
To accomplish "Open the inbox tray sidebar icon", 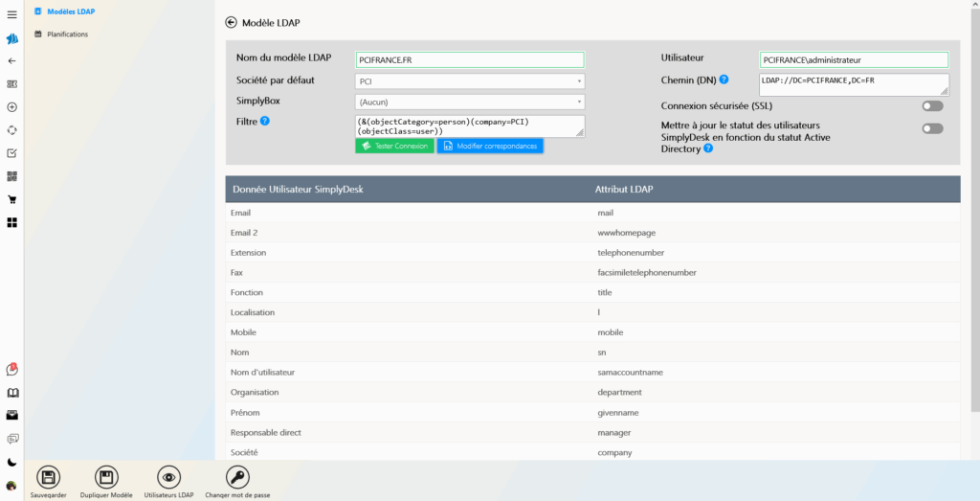I will pos(11,416).
